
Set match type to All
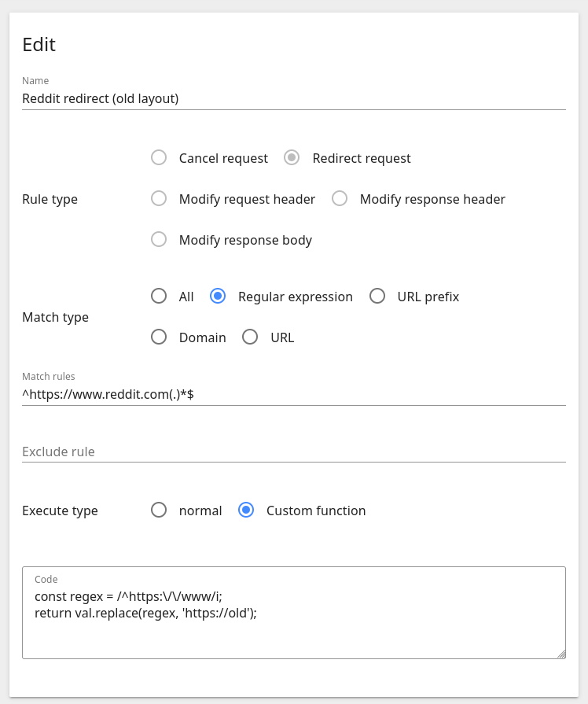pyautogui.click(x=159, y=297)
